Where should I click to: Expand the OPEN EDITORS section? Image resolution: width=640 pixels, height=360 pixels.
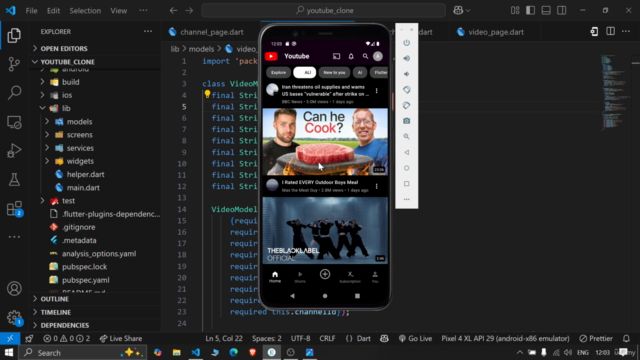(64, 49)
